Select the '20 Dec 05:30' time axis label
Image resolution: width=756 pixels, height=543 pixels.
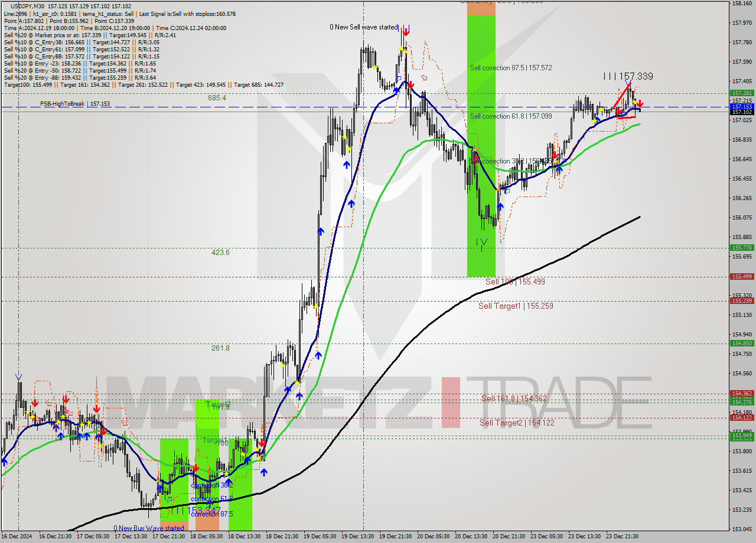435,537
